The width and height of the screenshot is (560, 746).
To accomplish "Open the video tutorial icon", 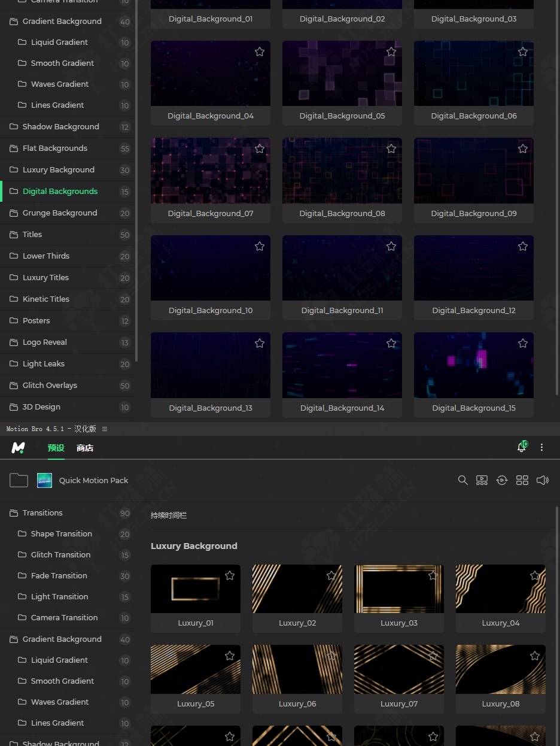I will tap(482, 480).
